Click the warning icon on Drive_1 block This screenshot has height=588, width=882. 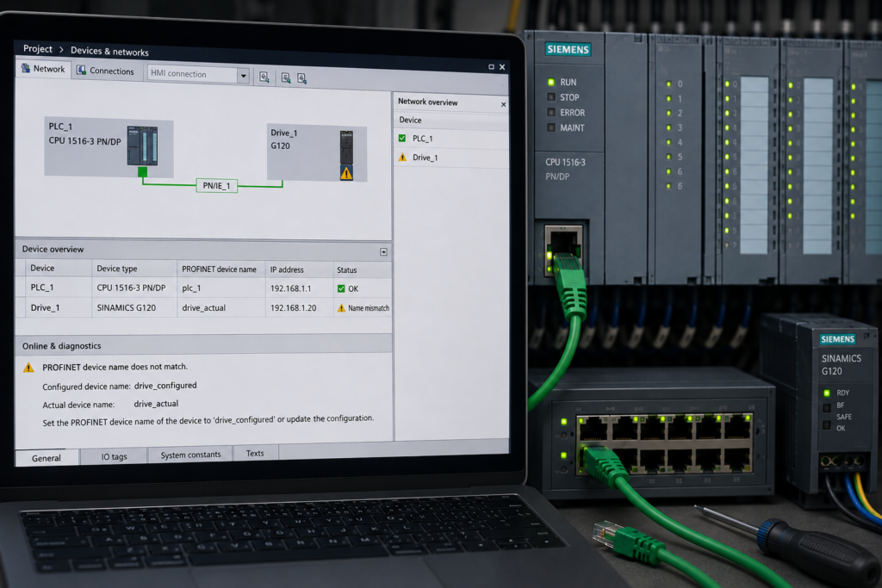346,173
